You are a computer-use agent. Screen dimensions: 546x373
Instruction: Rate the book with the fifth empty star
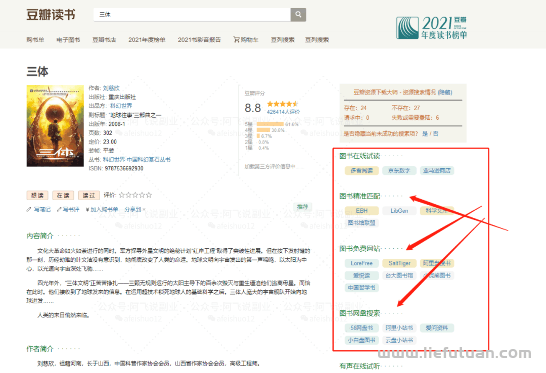tap(149, 195)
